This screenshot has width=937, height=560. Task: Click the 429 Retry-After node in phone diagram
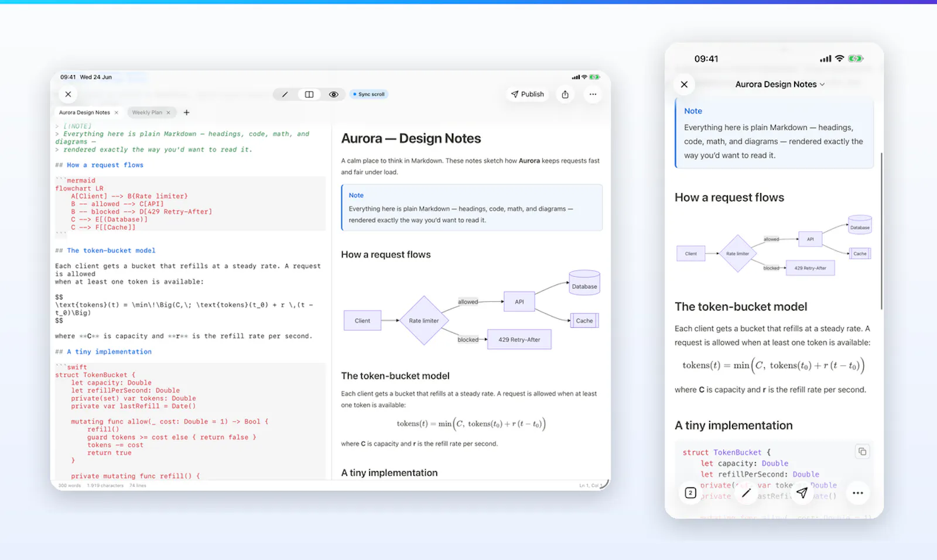811,268
